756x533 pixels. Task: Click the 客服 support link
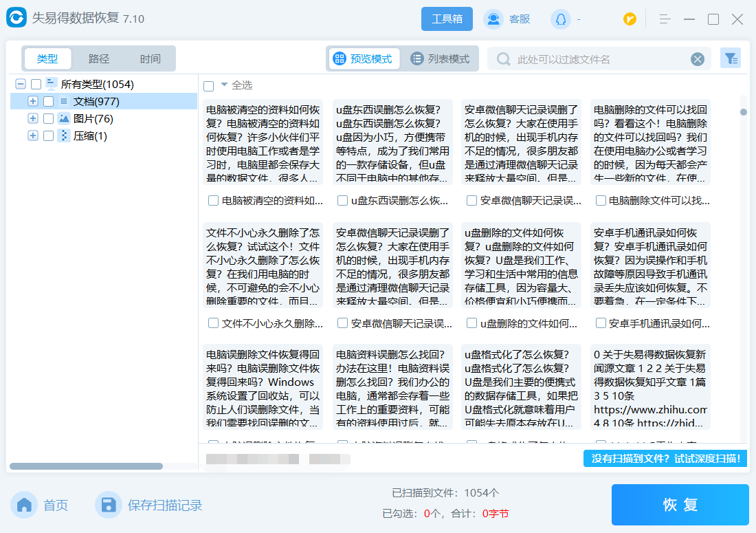click(x=520, y=19)
